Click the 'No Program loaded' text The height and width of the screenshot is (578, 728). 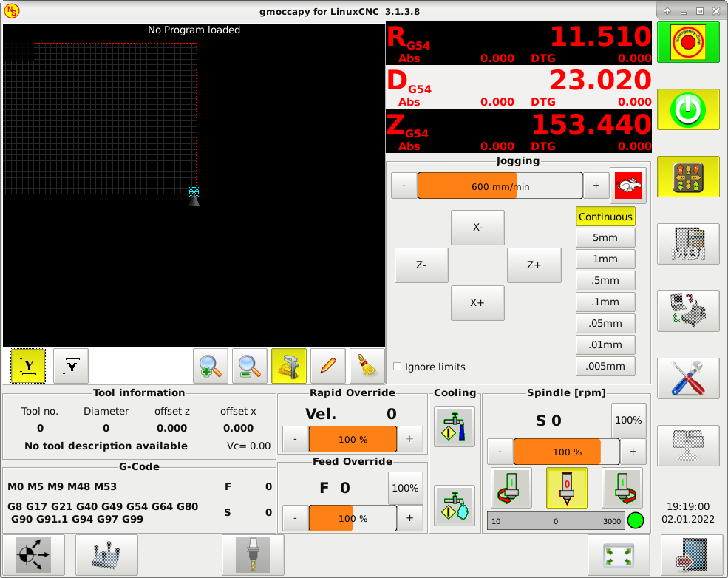coord(194,30)
